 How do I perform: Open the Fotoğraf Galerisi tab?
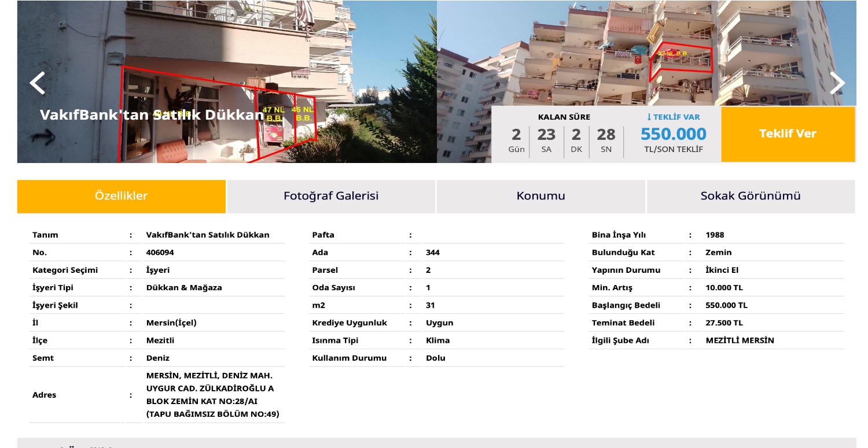(x=331, y=196)
